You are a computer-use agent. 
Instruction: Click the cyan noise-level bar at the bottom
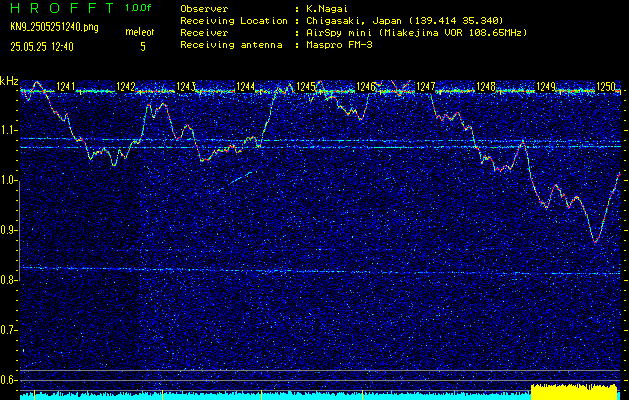[275, 396]
